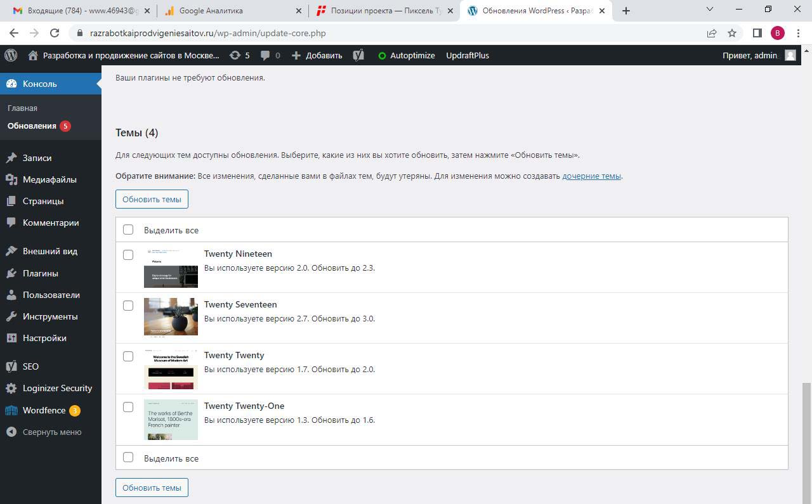
Task: Tick the top 'Выделить все' checkbox
Action: click(x=128, y=229)
